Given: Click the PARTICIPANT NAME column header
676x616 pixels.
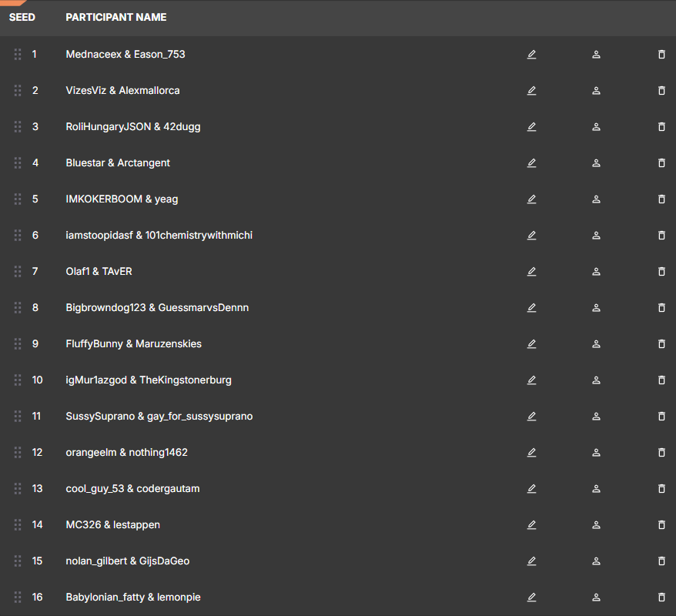Looking at the screenshot, I should tap(116, 17).
